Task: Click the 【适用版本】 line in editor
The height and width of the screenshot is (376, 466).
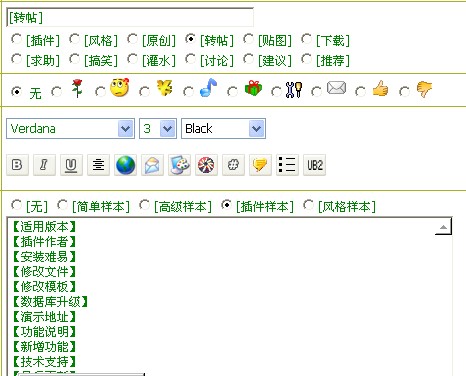Action: [44, 227]
